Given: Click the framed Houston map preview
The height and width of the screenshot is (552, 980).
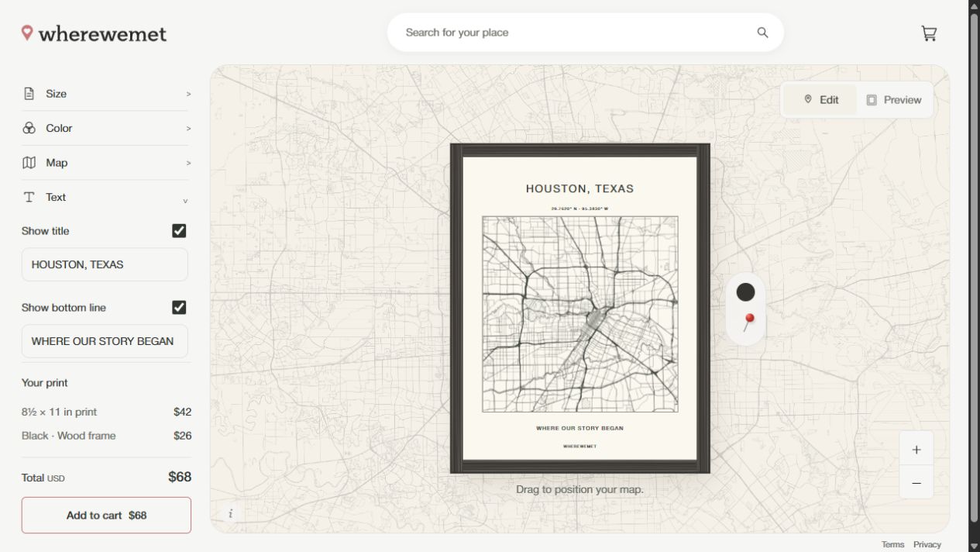Looking at the screenshot, I should point(579,309).
